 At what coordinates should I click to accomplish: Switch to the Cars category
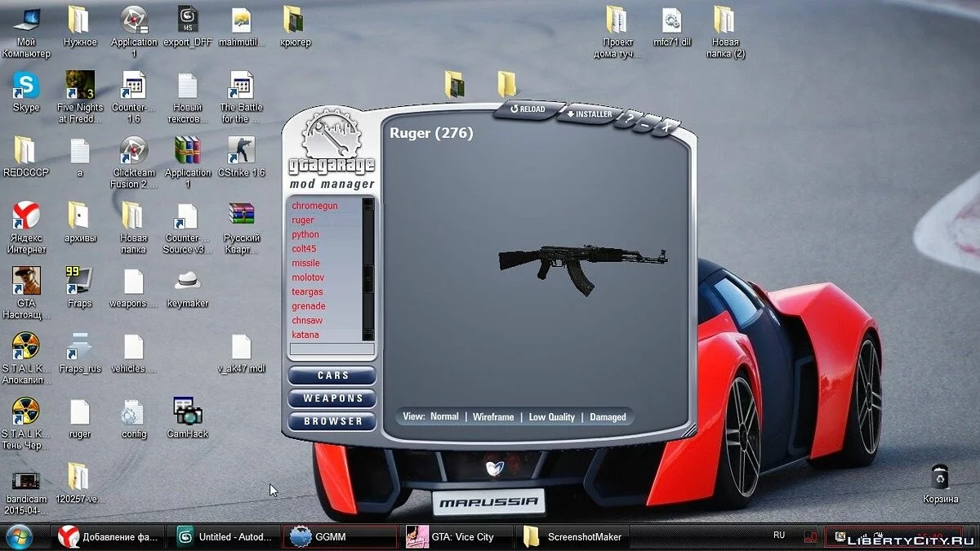[332, 375]
